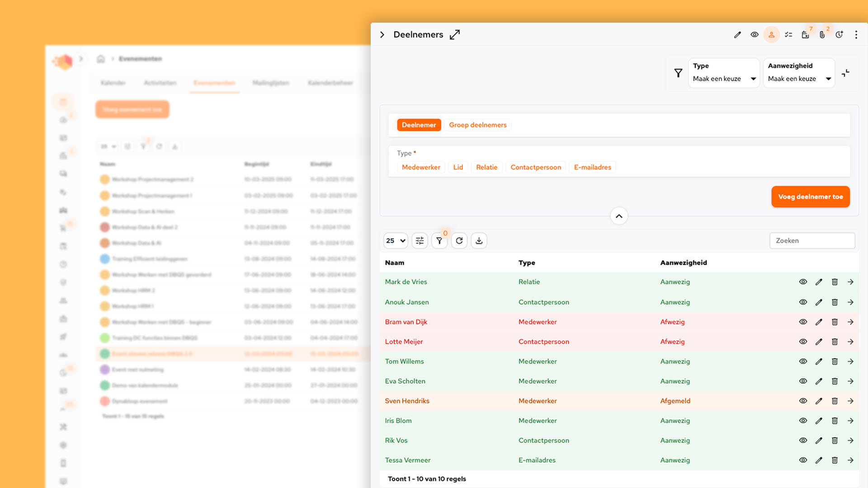Screen dimensions: 868x488
Task: Select Medewerker participant type
Action: (x=420, y=167)
